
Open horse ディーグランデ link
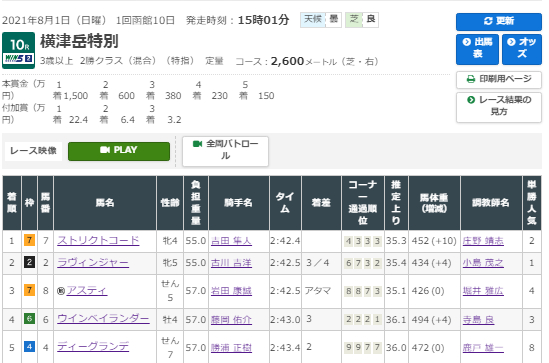93,347
